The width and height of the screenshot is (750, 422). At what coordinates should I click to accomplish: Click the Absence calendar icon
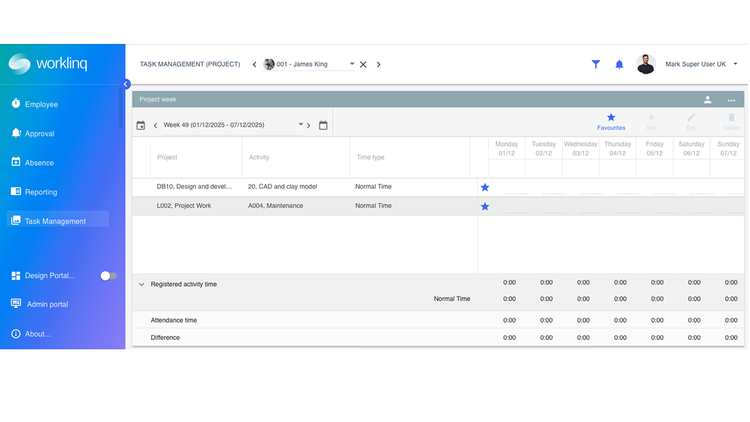pyautogui.click(x=16, y=162)
